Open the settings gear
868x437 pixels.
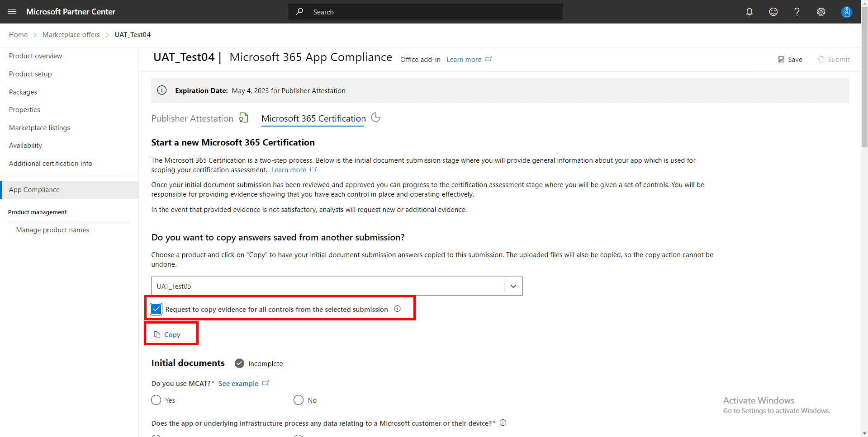[821, 12]
